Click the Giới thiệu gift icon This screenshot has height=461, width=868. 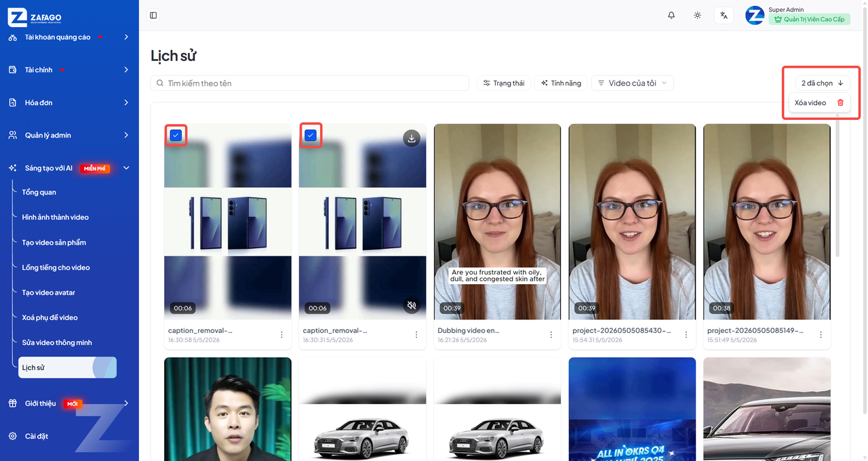tap(12, 403)
